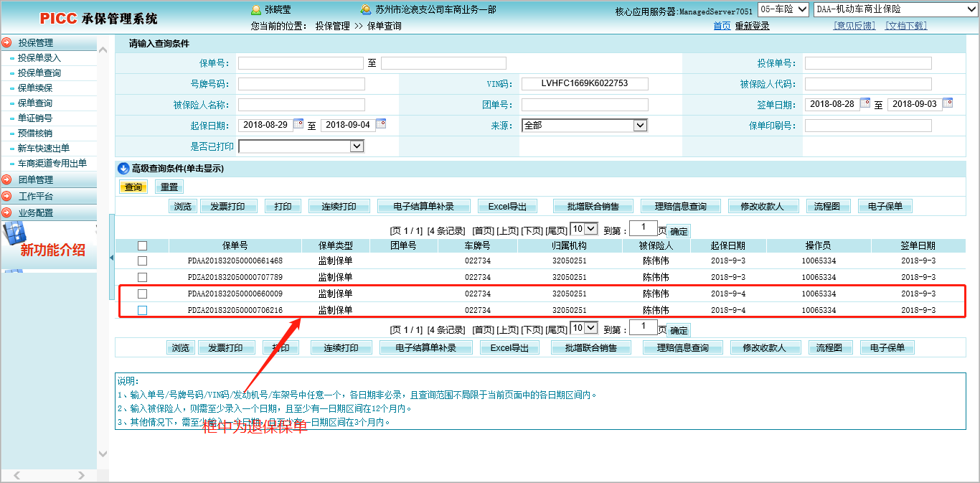Collapse sidebar using the splitter arrow
The width and height of the screenshot is (980, 483).
click(111, 257)
